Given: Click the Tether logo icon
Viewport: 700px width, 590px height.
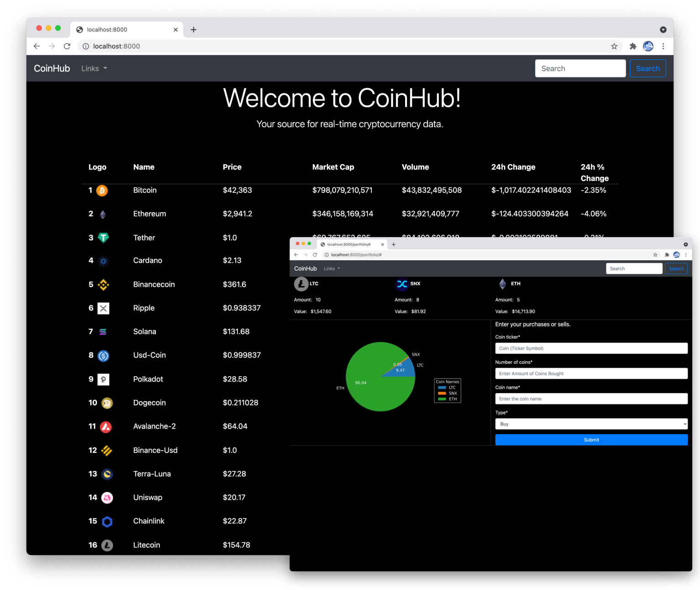Looking at the screenshot, I should (103, 238).
